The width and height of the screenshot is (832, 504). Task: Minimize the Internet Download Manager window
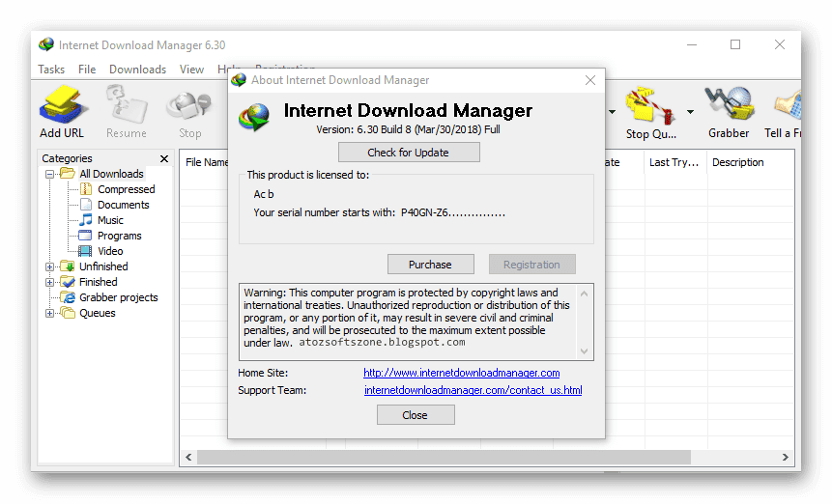click(692, 44)
